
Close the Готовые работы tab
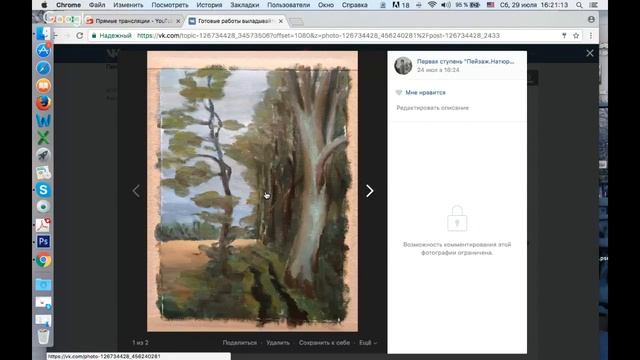280,21
